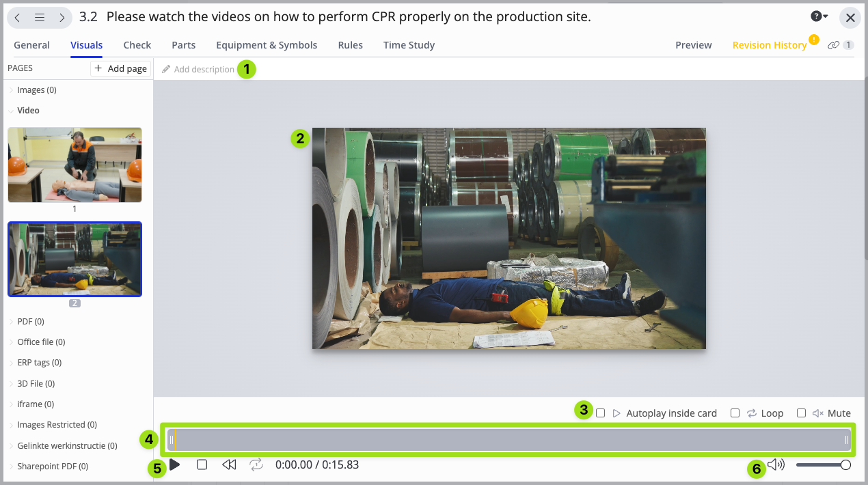
Task: Tick the Loop checkbox
Action: click(x=735, y=413)
